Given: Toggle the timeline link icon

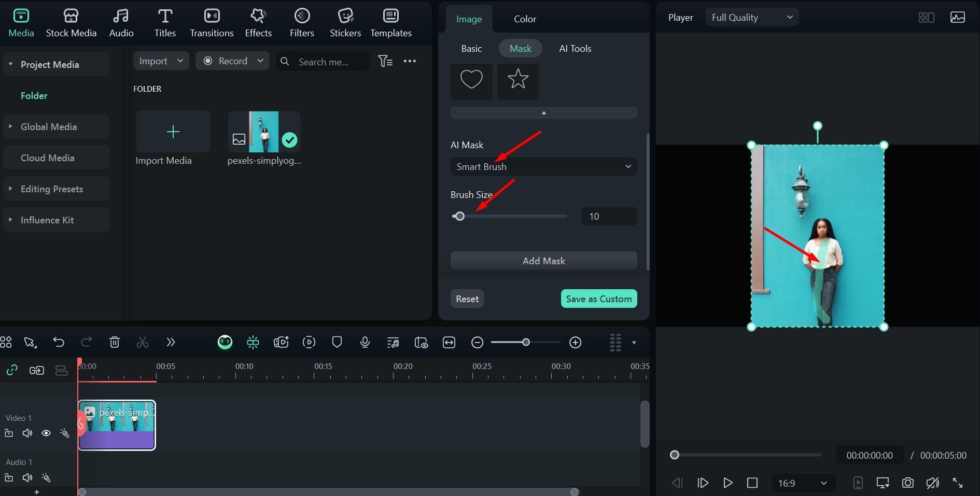Looking at the screenshot, I should click(12, 370).
